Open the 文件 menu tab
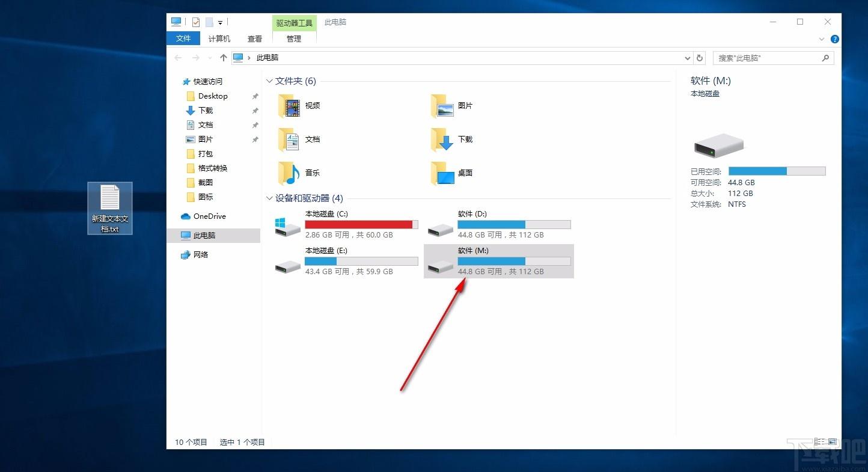Screen dimensions: 868x472 click(x=183, y=38)
